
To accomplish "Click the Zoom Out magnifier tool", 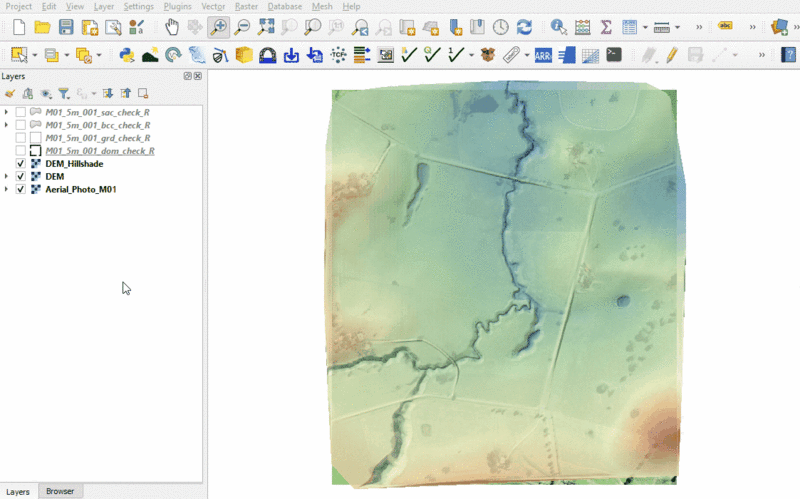I will pos(242,27).
